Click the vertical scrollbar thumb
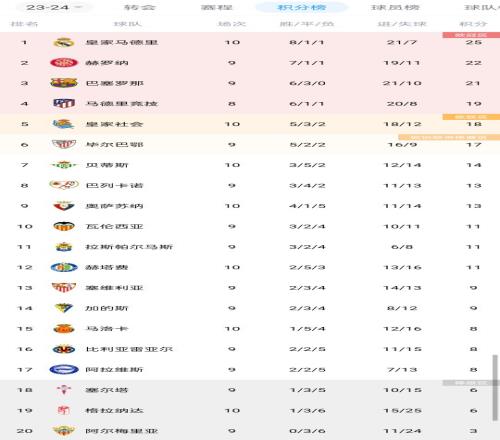 coord(495,388)
